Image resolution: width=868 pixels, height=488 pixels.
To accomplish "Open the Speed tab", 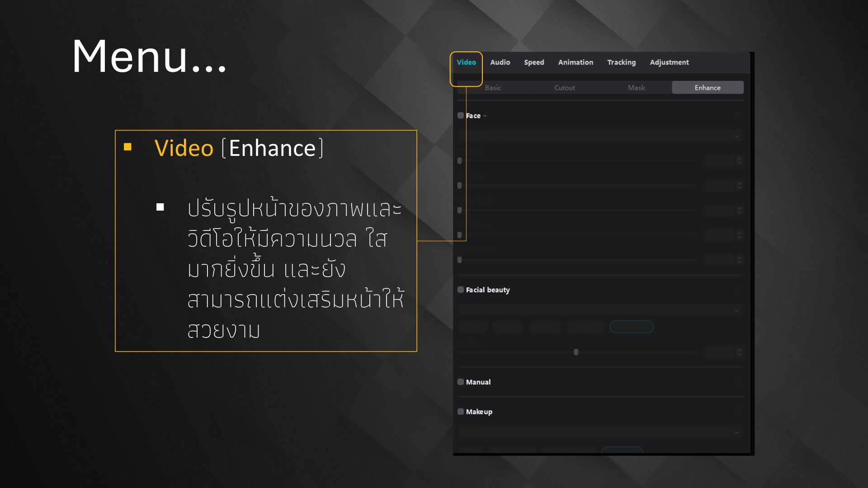I will pos(534,62).
